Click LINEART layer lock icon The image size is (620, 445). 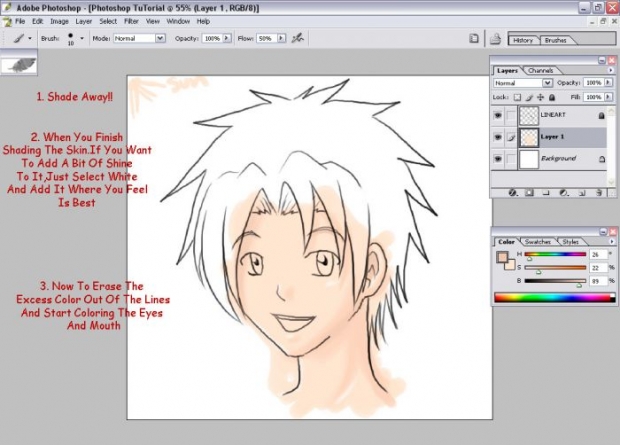click(x=601, y=116)
